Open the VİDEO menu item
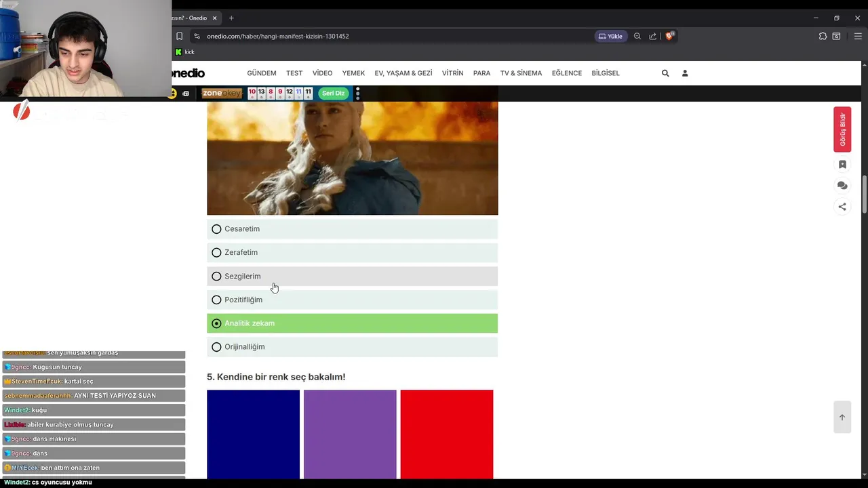 pyautogui.click(x=322, y=73)
